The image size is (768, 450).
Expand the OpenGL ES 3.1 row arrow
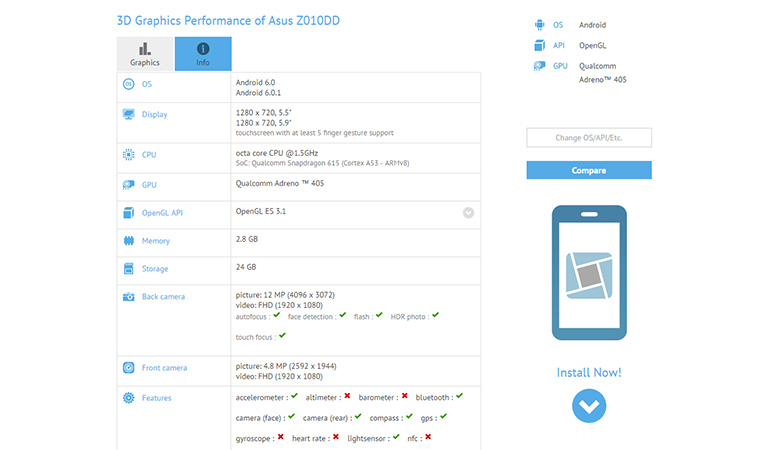[x=468, y=212]
